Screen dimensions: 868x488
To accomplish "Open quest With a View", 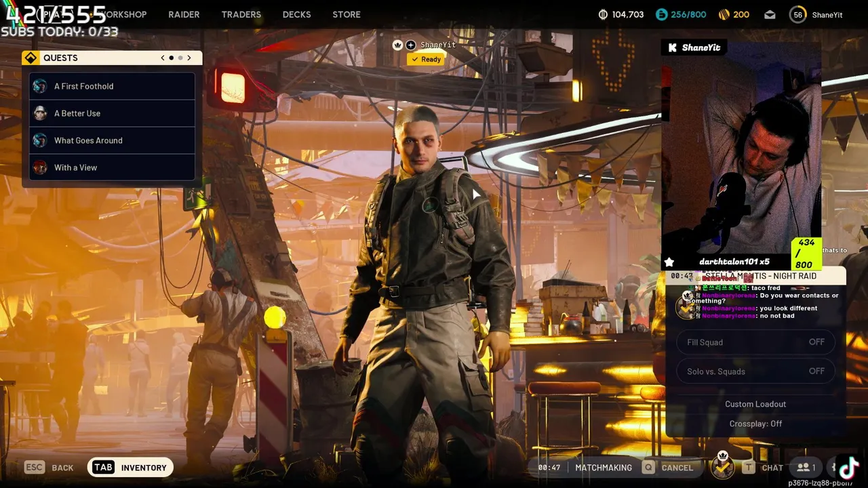I will click(x=113, y=167).
